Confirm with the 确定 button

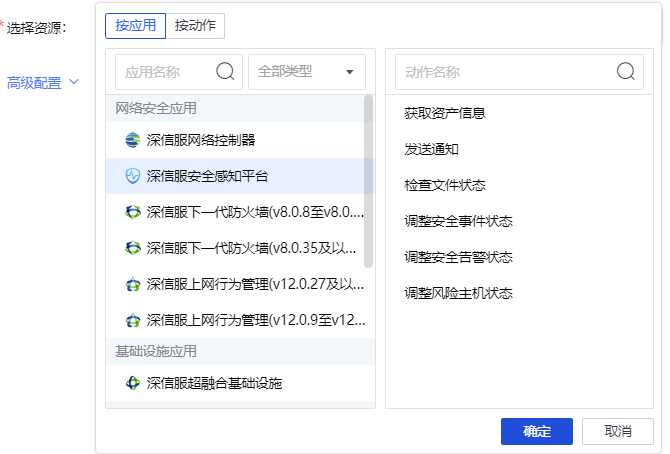[x=537, y=431]
